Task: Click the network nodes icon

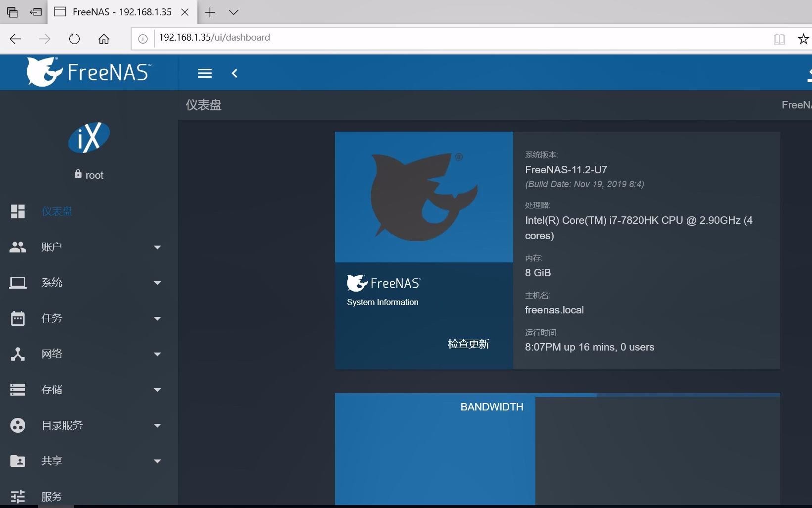Action: [x=18, y=354]
